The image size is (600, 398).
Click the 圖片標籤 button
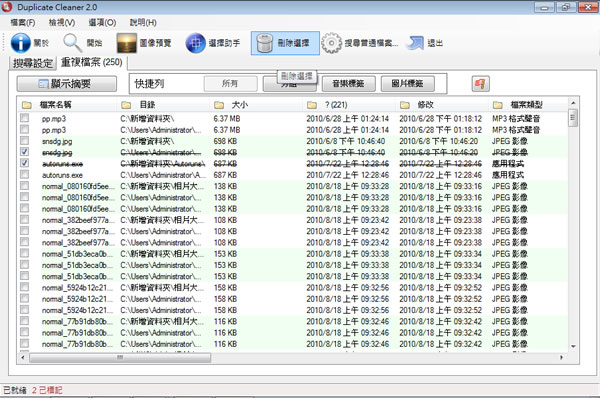pyautogui.click(x=408, y=84)
